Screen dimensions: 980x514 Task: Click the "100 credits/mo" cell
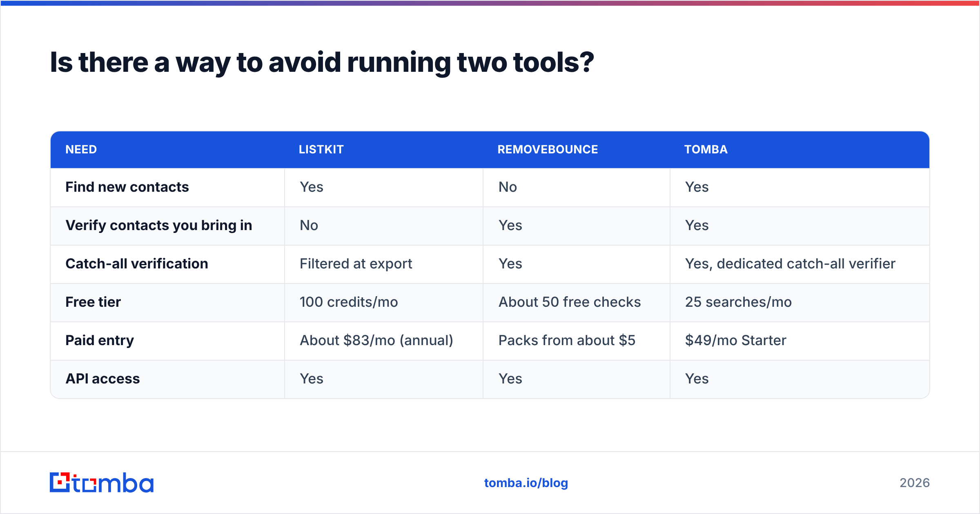coord(349,302)
